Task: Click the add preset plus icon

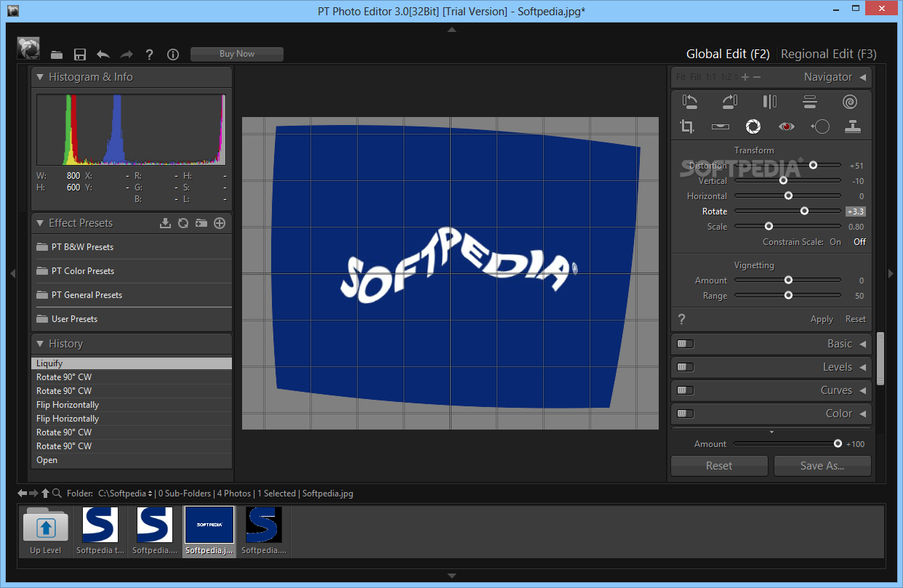Action: pos(220,223)
